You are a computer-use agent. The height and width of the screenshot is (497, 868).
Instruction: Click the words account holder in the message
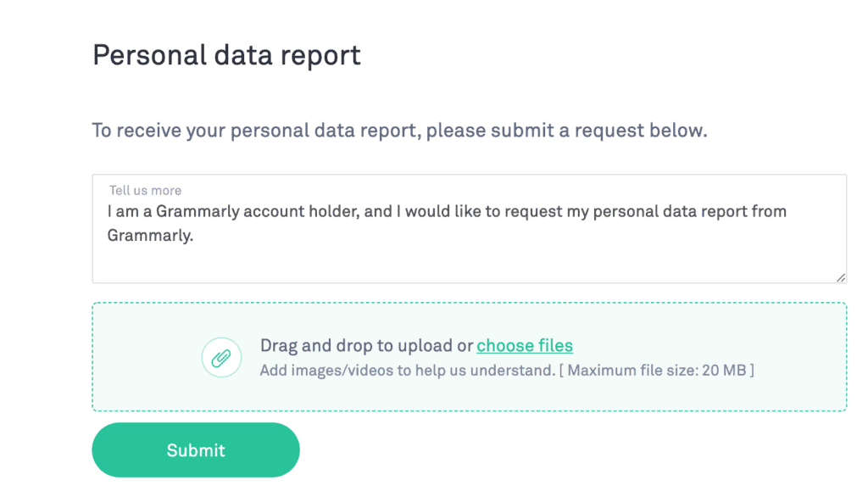click(x=301, y=212)
